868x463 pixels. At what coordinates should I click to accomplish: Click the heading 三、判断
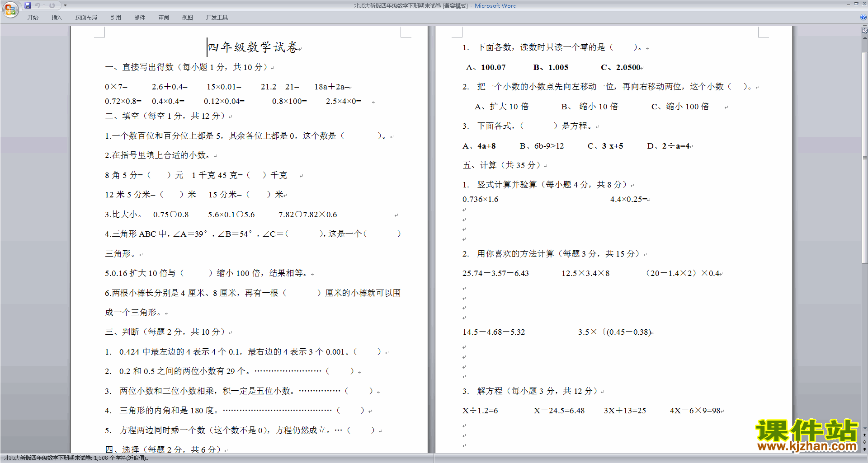(122, 332)
